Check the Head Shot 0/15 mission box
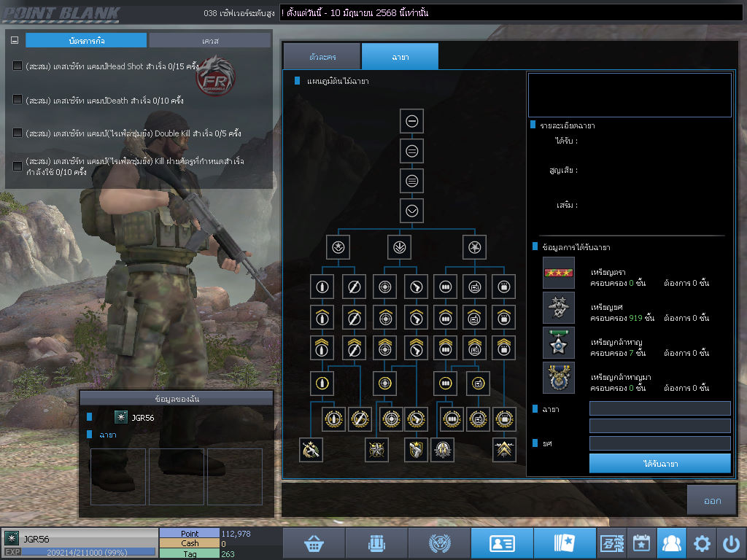Image resolution: width=747 pixels, height=560 pixels. point(18,66)
